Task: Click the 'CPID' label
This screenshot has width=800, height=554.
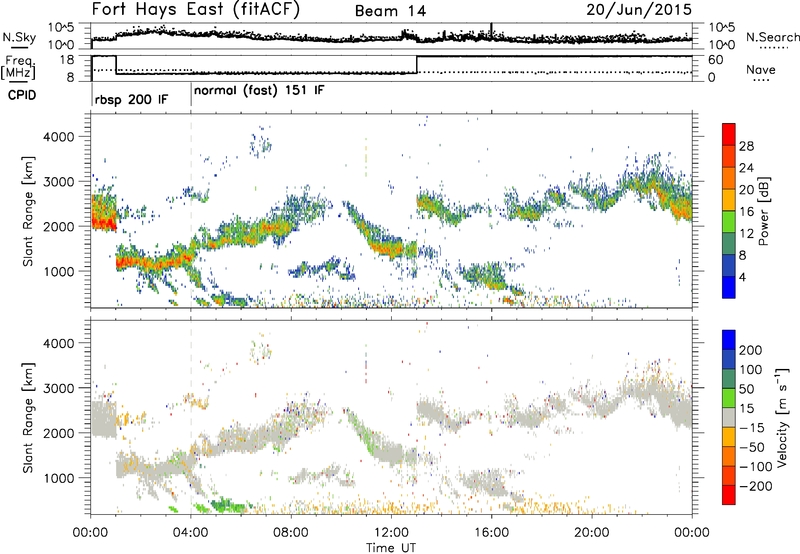Action: click(22, 95)
